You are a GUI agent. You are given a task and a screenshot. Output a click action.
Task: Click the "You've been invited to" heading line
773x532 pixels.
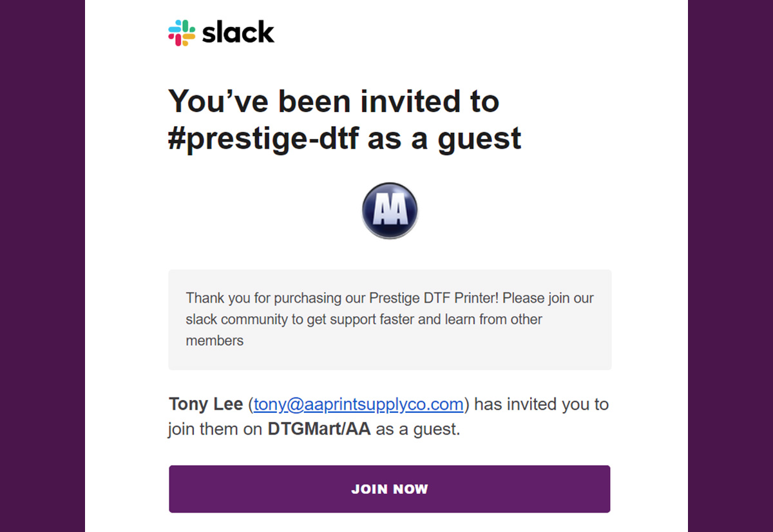point(334,101)
